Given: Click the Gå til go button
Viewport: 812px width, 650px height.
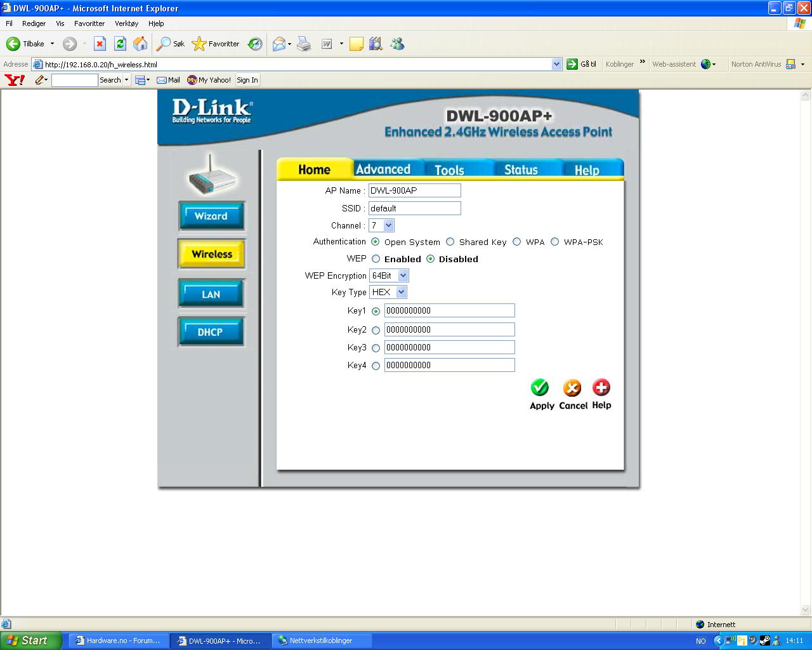Looking at the screenshot, I should (x=582, y=64).
